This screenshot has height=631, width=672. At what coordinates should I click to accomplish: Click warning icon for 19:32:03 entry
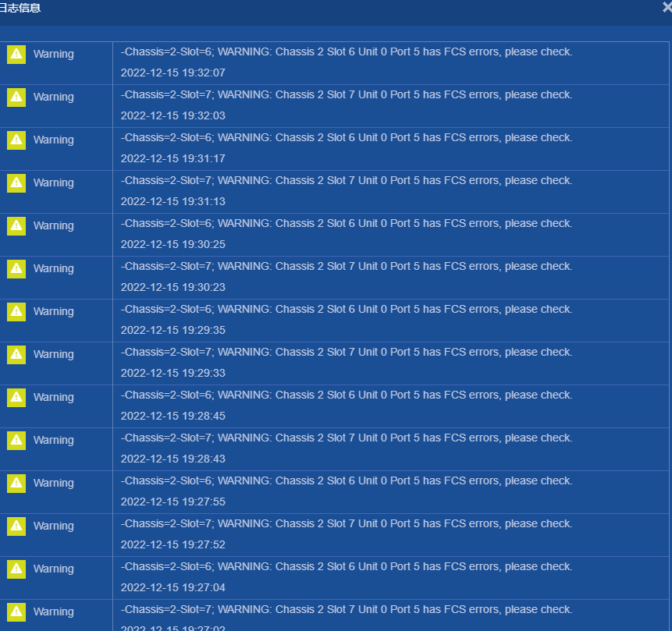(x=16, y=97)
